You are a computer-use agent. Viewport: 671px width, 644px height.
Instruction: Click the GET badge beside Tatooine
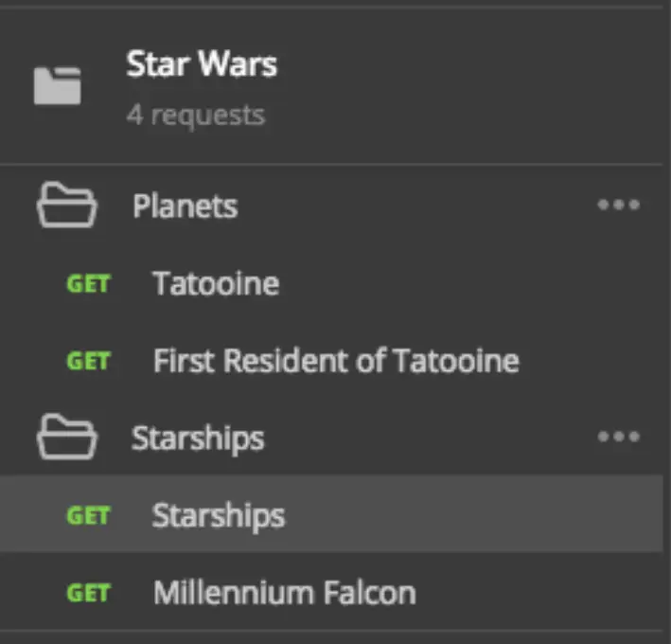[x=88, y=284]
